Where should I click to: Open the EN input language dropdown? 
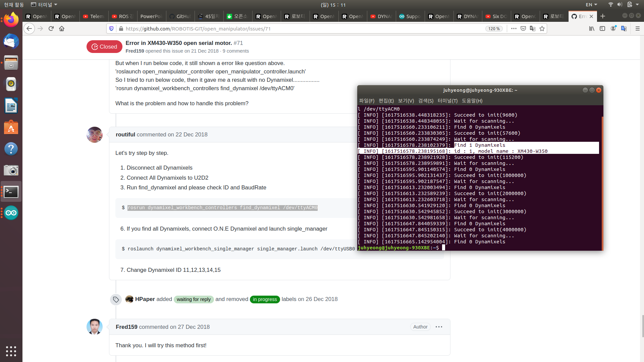(x=591, y=5)
